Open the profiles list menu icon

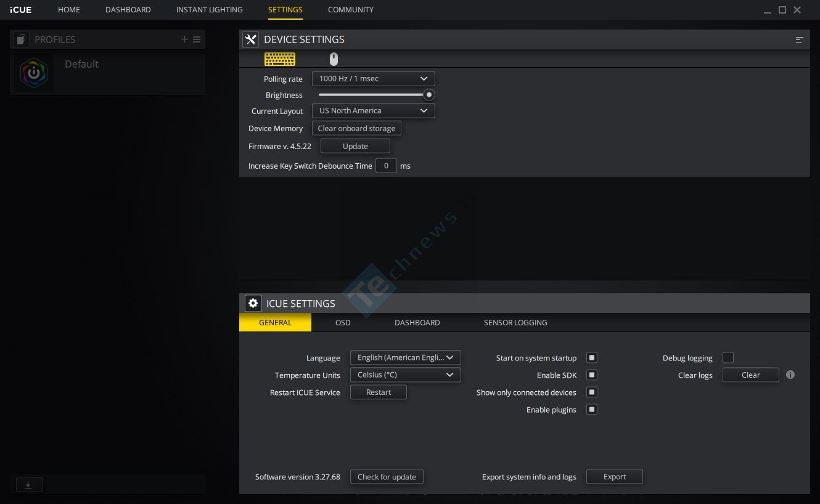[197, 39]
